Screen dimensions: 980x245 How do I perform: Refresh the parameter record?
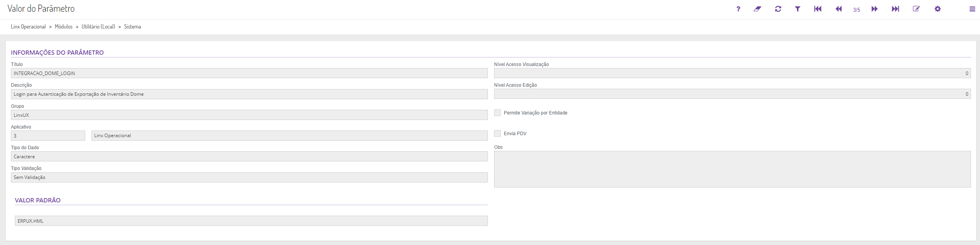coord(778,9)
